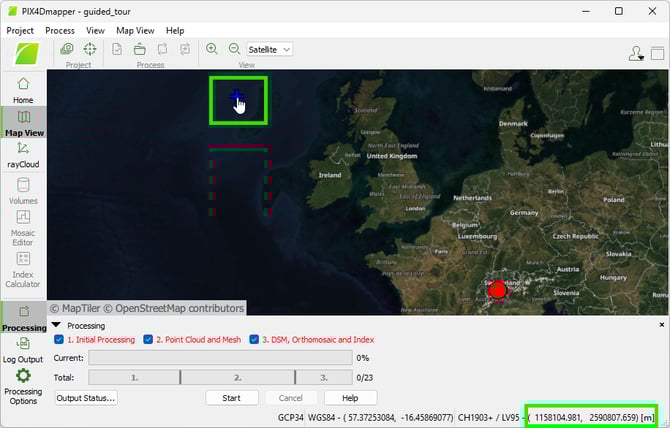Open the View menu
Image resolution: width=670 pixels, height=428 pixels.
[95, 31]
